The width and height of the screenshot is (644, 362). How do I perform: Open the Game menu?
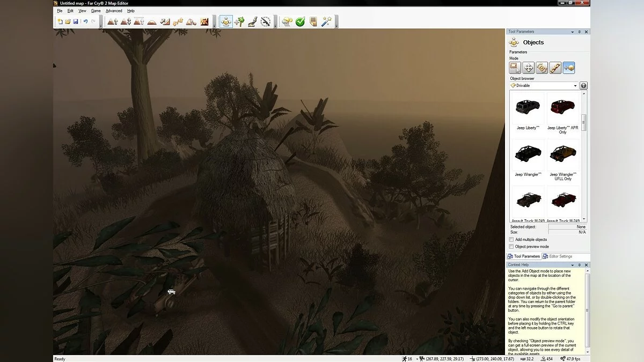(x=96, y=11)
